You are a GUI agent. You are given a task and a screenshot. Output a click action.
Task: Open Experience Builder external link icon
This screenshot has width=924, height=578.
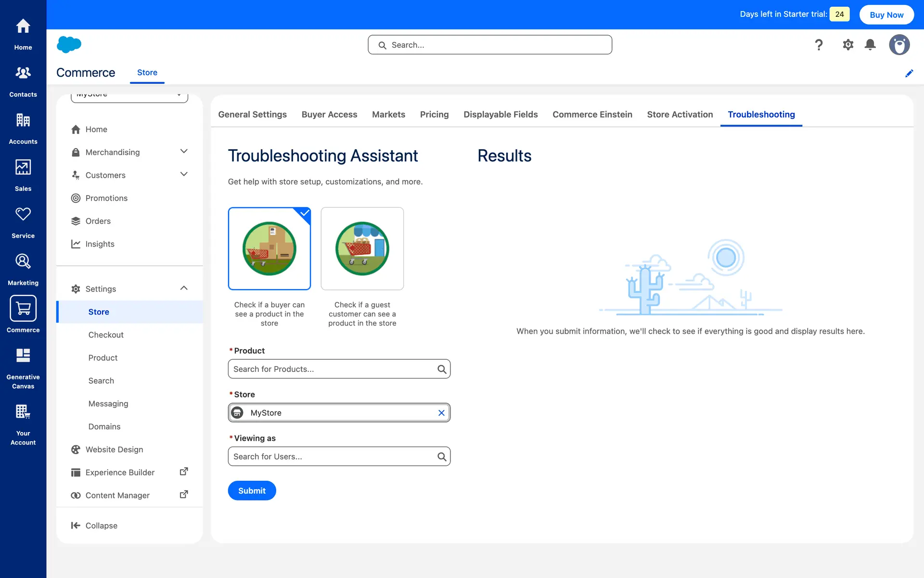pyautogui.click(x=183, y=472)
